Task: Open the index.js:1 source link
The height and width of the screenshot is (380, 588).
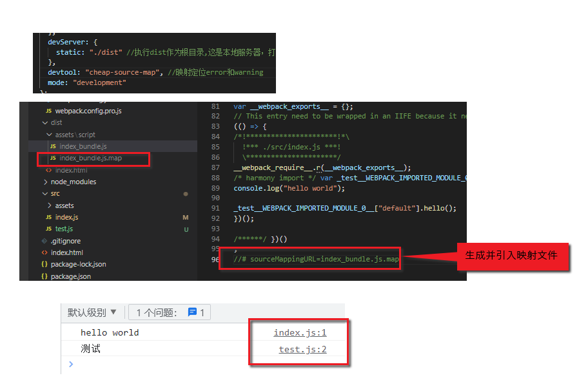Action: [x=300, y=332]
